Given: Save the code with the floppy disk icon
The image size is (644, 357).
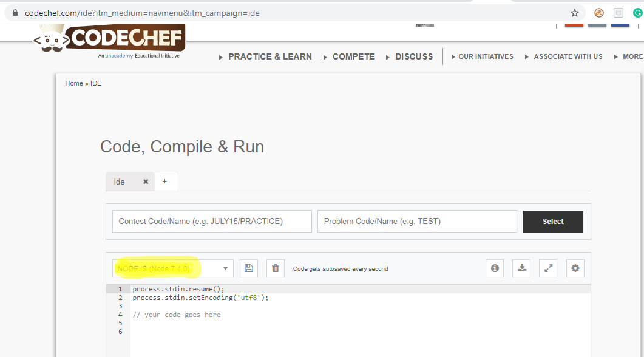Looking at the screenshot, I should coord(248,268).
